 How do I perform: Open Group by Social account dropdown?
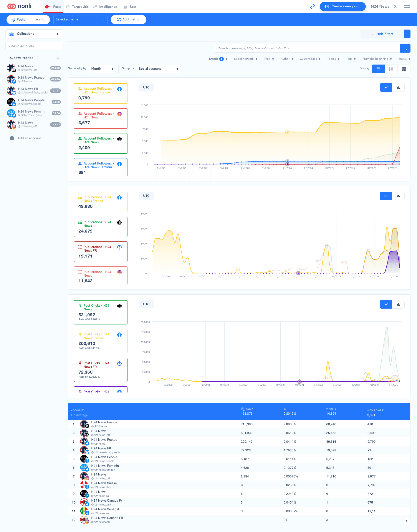click(x=158, y=69)
